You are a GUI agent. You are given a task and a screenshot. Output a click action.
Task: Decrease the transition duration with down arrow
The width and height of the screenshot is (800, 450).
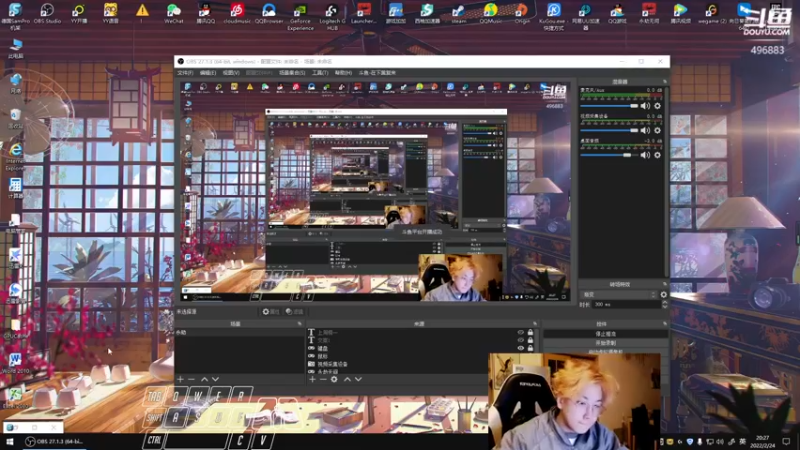pos(664,306)
